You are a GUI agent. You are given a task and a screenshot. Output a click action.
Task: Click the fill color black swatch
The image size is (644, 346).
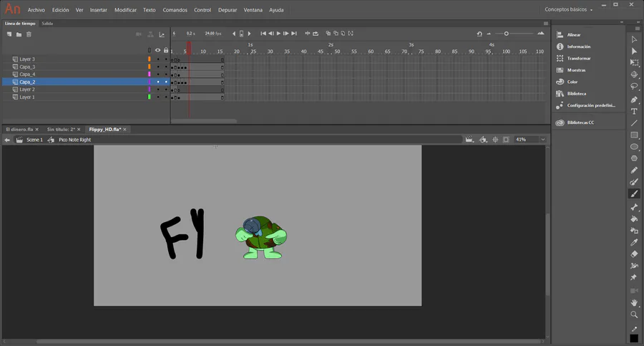634,338
